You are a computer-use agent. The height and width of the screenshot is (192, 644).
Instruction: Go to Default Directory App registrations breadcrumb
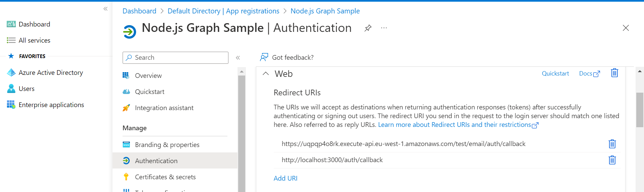[223, 11]
